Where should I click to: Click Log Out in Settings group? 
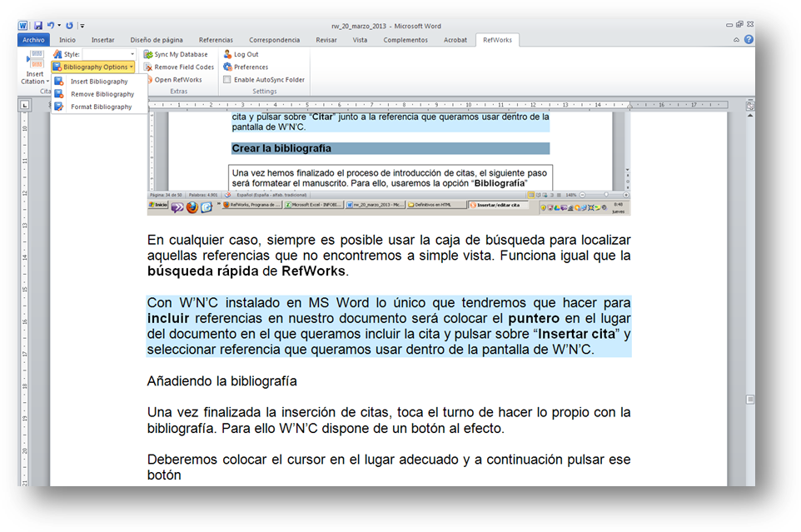click(241, 54)
